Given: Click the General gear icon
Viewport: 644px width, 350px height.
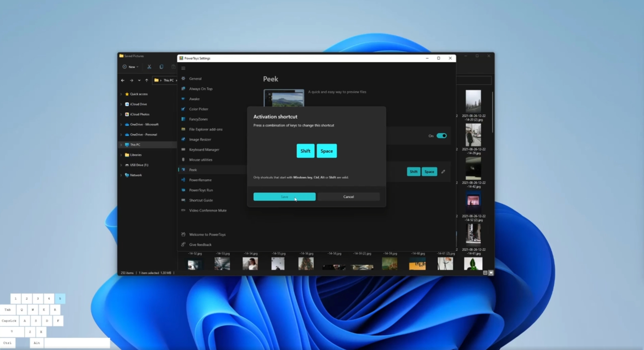Looking at the screenshot, I should [x=183, y=78].
